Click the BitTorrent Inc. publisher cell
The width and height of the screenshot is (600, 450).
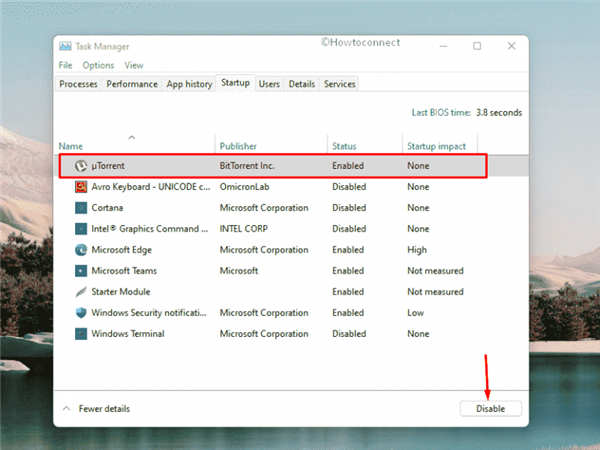[x=247, y=166]
